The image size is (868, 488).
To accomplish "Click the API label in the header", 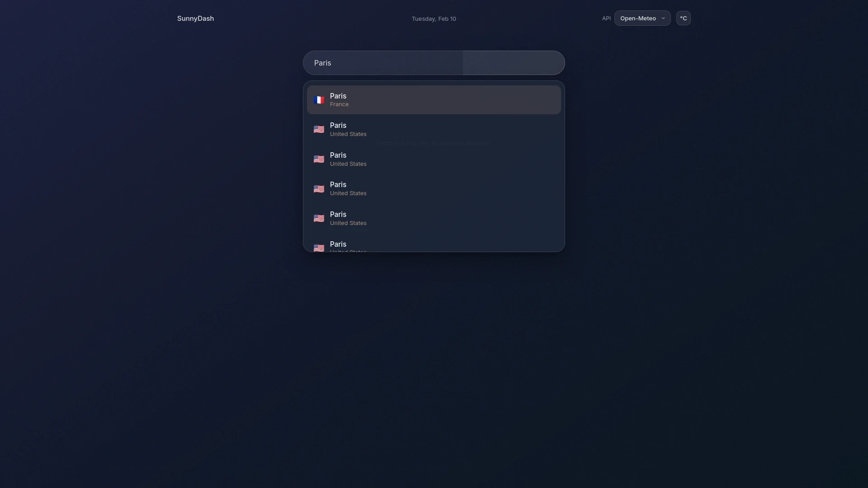I will point(606,19).
